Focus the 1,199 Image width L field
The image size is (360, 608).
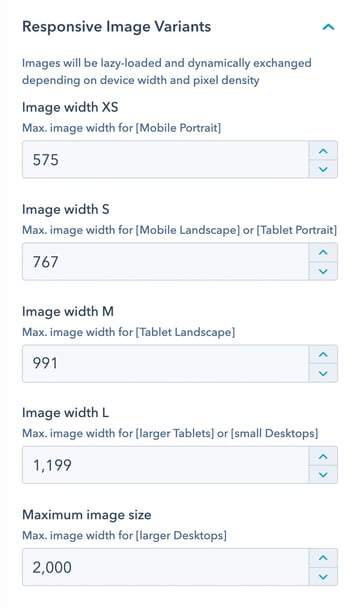pos(166,465)
